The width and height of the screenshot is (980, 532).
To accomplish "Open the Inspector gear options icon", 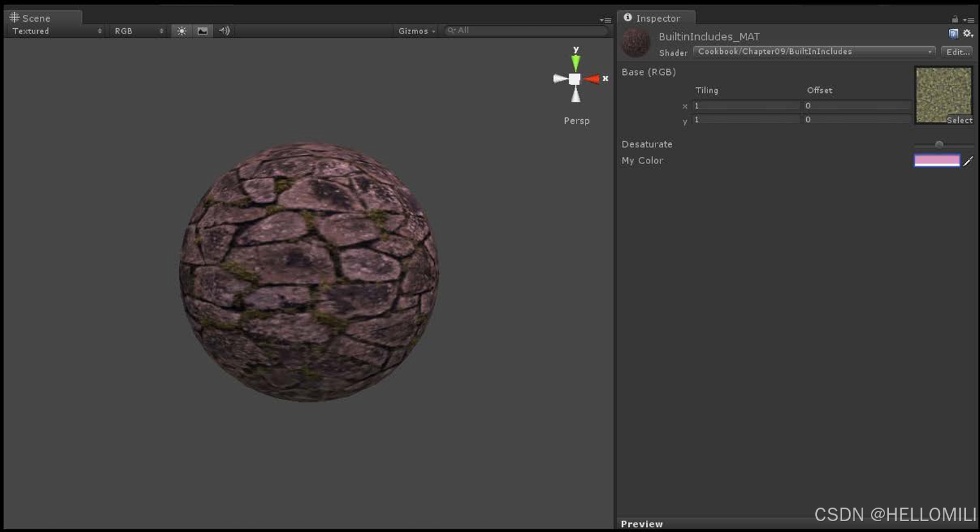I will tap(968, 33).
